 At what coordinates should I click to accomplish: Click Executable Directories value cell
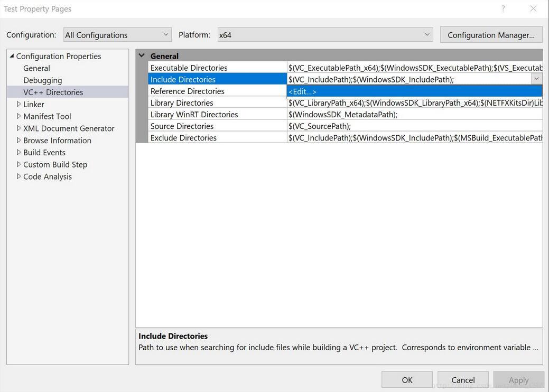point(415,68)
